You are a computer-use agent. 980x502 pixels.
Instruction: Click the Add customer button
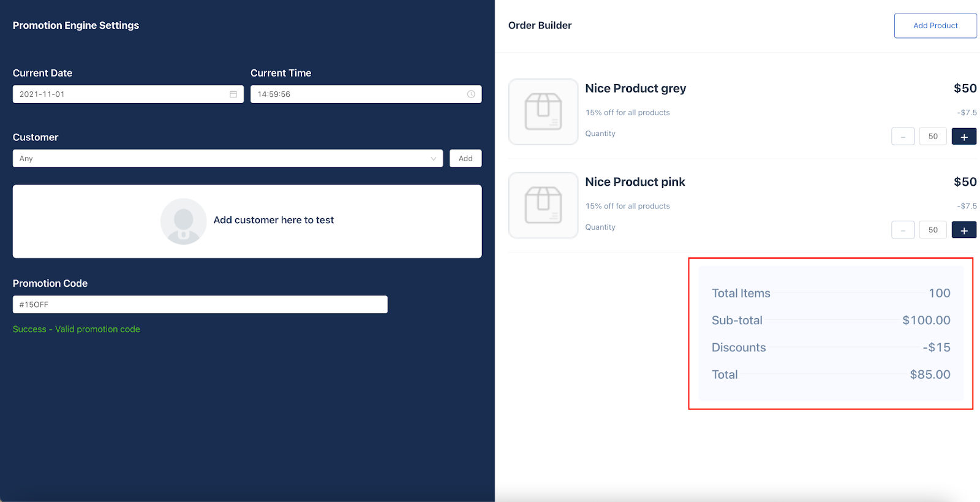pyautogui.click(x=466, y=159)
